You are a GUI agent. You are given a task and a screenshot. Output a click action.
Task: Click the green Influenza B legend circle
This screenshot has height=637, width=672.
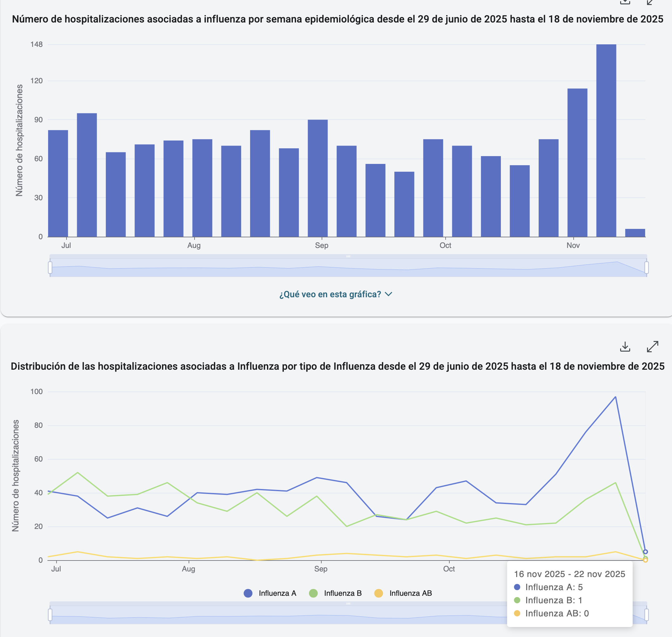point(313,593)
